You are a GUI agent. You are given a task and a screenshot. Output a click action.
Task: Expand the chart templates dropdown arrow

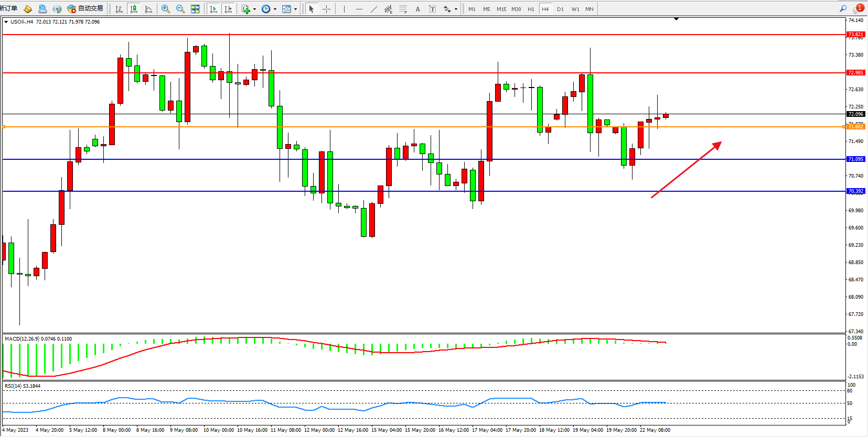pyautogui.click(x=295, y=9)
